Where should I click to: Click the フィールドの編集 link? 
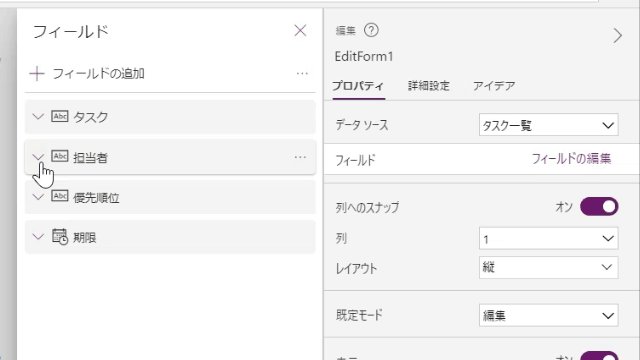pos(571,159)
